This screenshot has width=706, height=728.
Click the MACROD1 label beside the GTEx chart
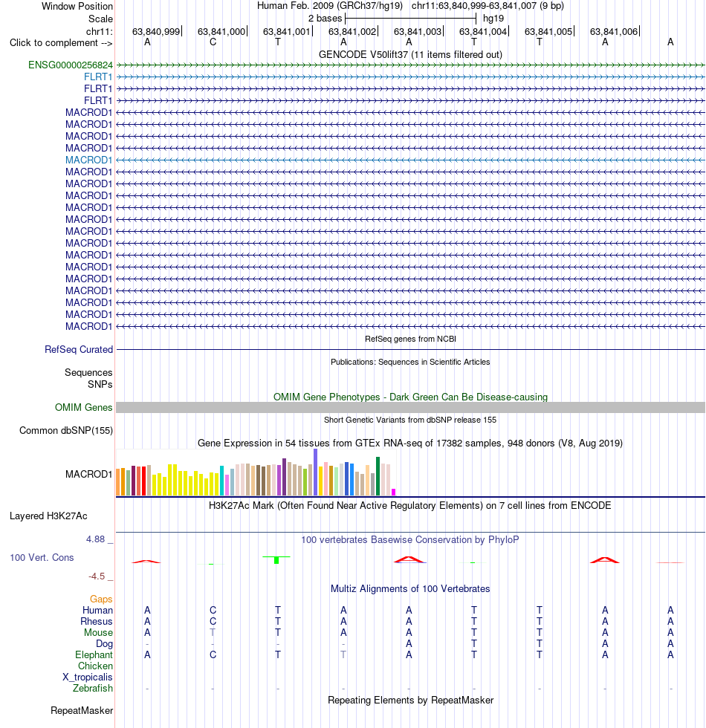point(88,474)
